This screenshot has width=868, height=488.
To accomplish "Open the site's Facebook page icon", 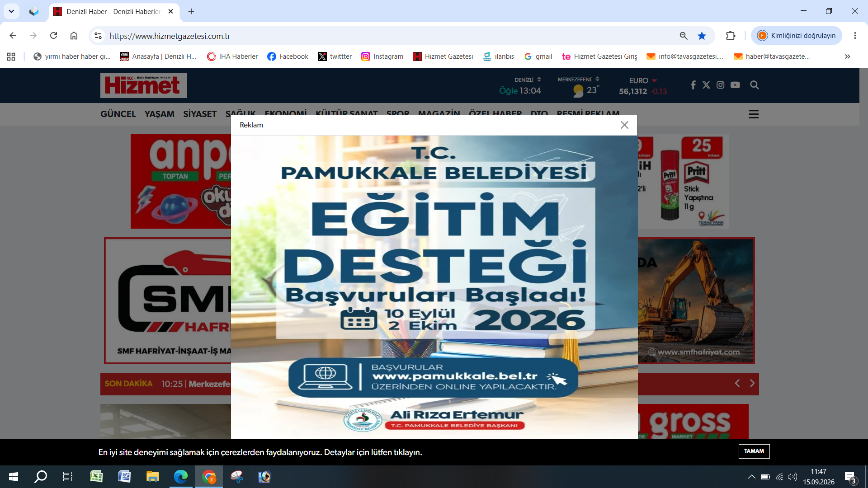I will [693, 85].
